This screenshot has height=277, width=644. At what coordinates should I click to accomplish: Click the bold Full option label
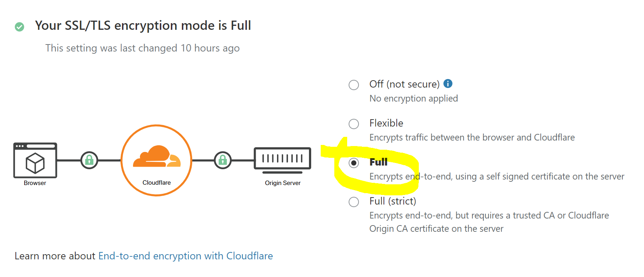pyautogui.click(x=378, y=162)
